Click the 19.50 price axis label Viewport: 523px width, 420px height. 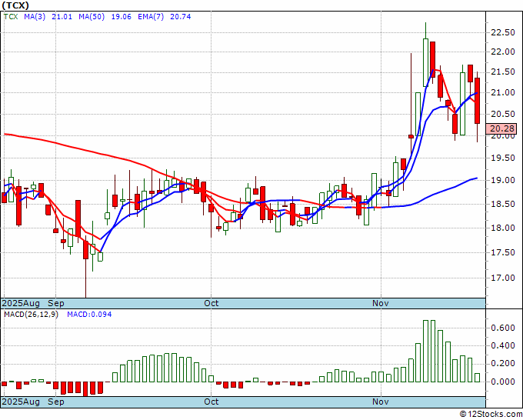tap(503, 158)
